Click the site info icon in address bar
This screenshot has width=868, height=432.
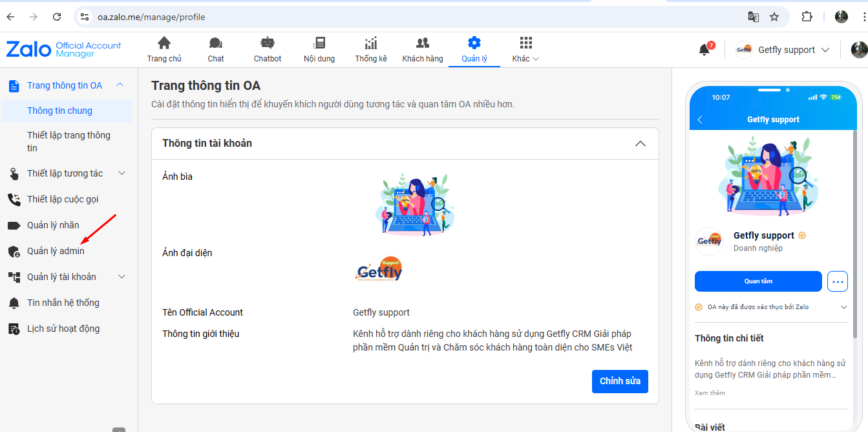(84, 17)
